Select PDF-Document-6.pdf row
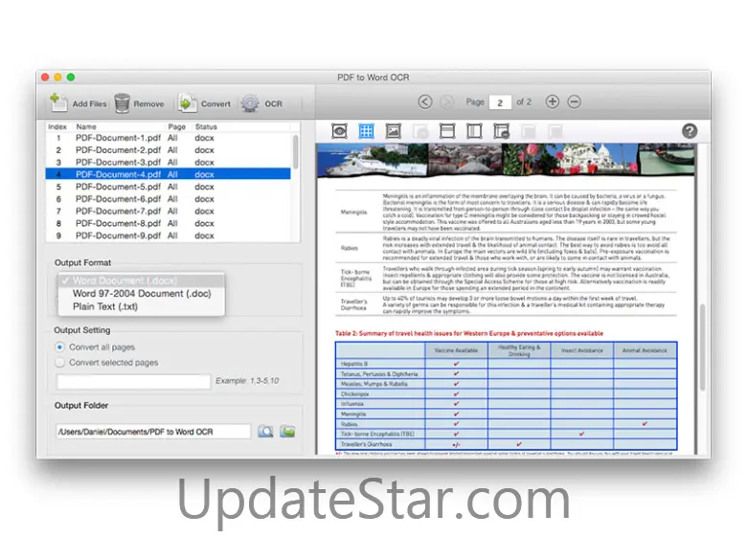 coord(169,199)
